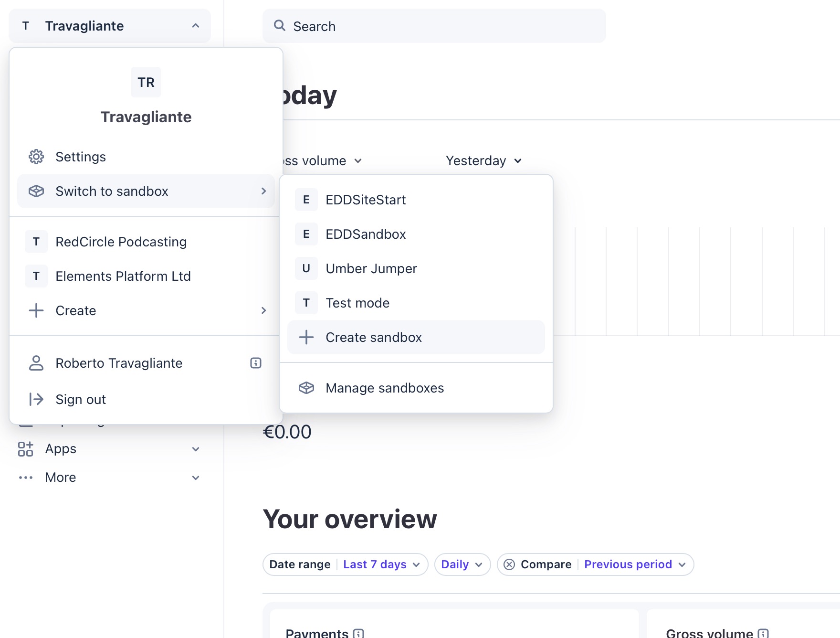Choose the Umber Jumper sandbox
Screen dimensions: 840x638
(416, 268)
